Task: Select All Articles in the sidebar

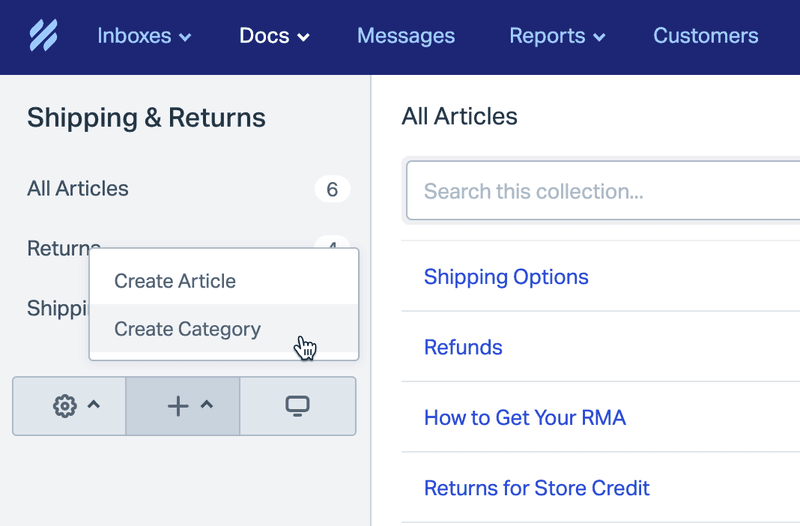Action: (78, 189)
